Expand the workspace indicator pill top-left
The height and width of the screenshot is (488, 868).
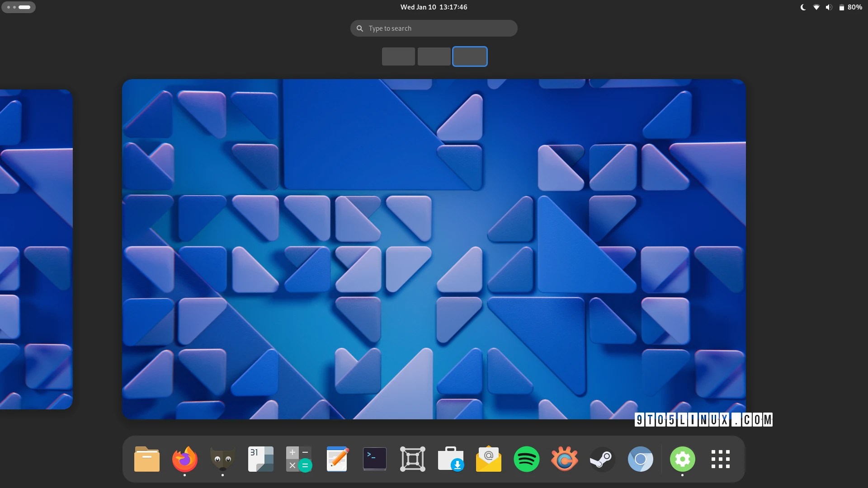click(x=19, y=7)
